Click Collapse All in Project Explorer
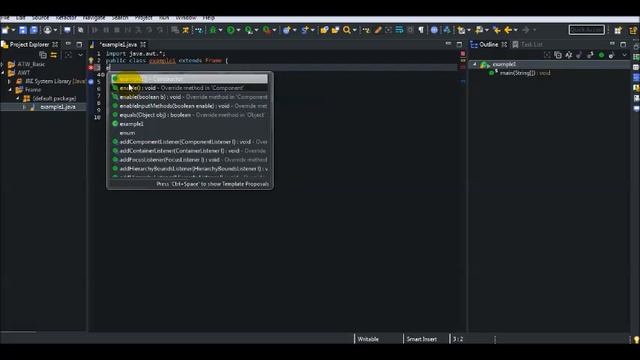Viewport: 640px width, 360px height. tap(43, 55)
